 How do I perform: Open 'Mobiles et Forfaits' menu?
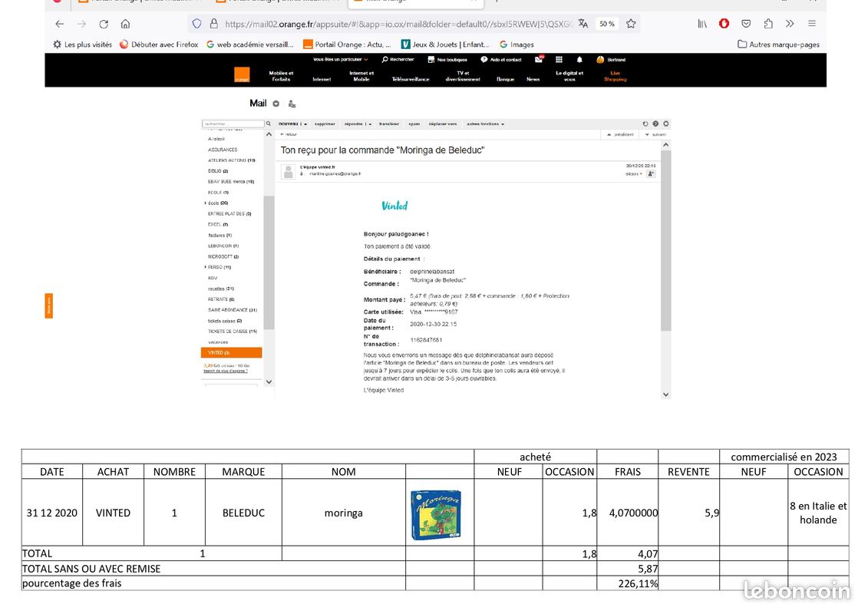[281, 76]
